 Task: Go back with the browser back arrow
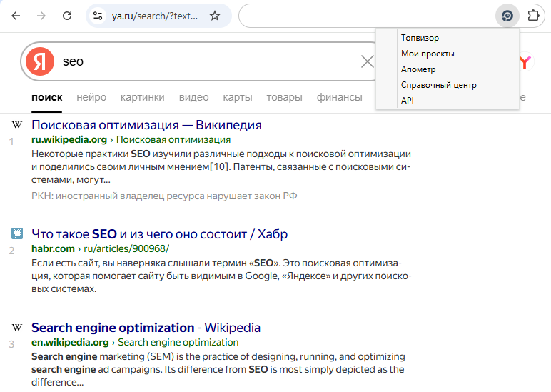point(16,16)
